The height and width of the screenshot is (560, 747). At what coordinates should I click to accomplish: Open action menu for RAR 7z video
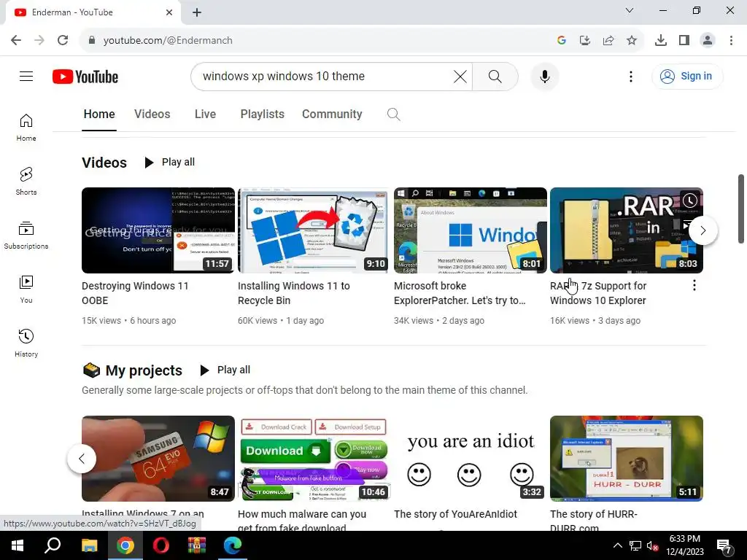pyautogui.click(x=694, y=285)
